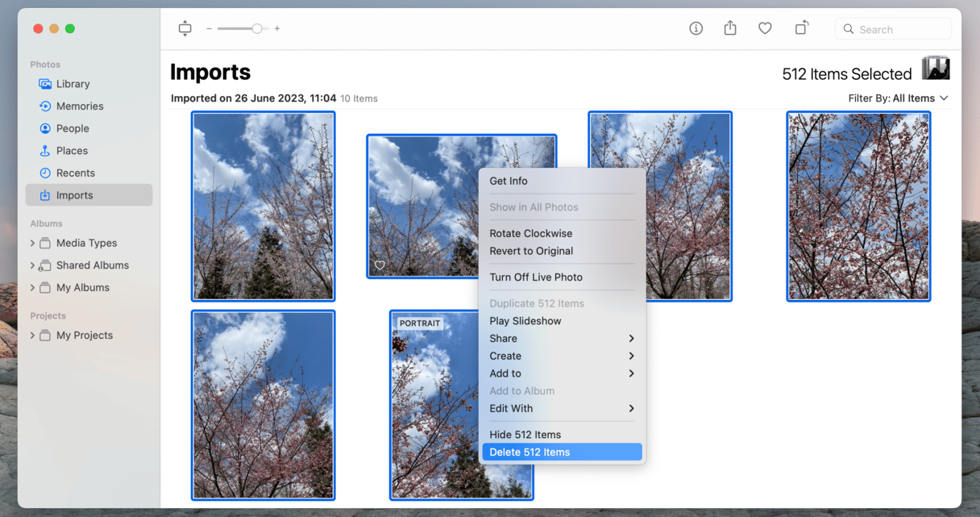Expand the Shared Albums group

point(32,265)
